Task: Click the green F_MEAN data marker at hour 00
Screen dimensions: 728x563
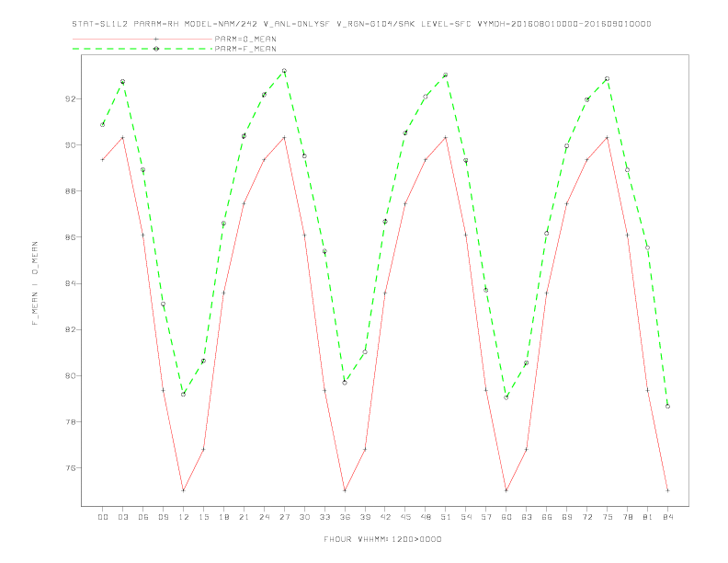Action: click(103, 124)
